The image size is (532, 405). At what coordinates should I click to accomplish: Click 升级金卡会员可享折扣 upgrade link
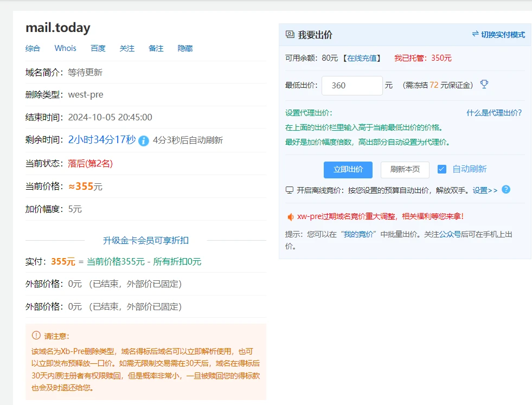click(x=146, y=240)
